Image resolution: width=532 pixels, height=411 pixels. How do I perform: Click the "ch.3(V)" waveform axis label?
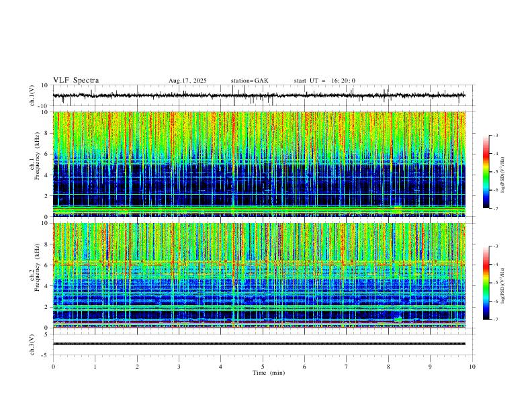click(32, 345)
